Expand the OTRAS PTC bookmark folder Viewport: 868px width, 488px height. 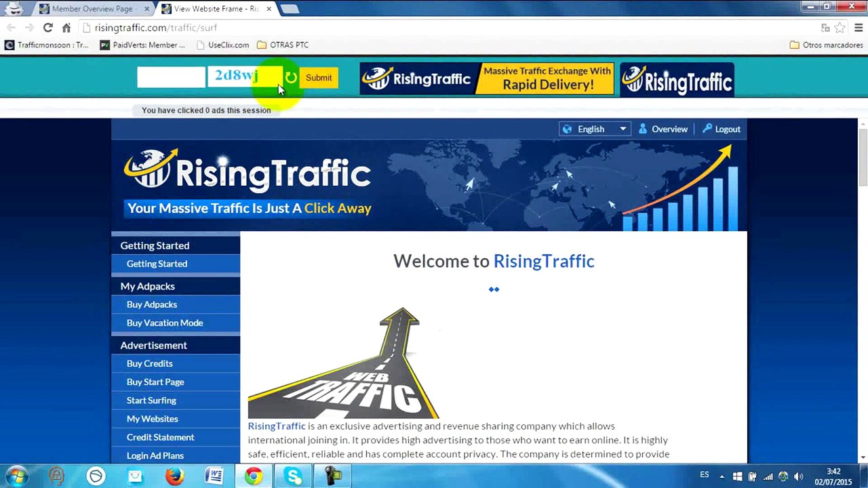point(283,45)
